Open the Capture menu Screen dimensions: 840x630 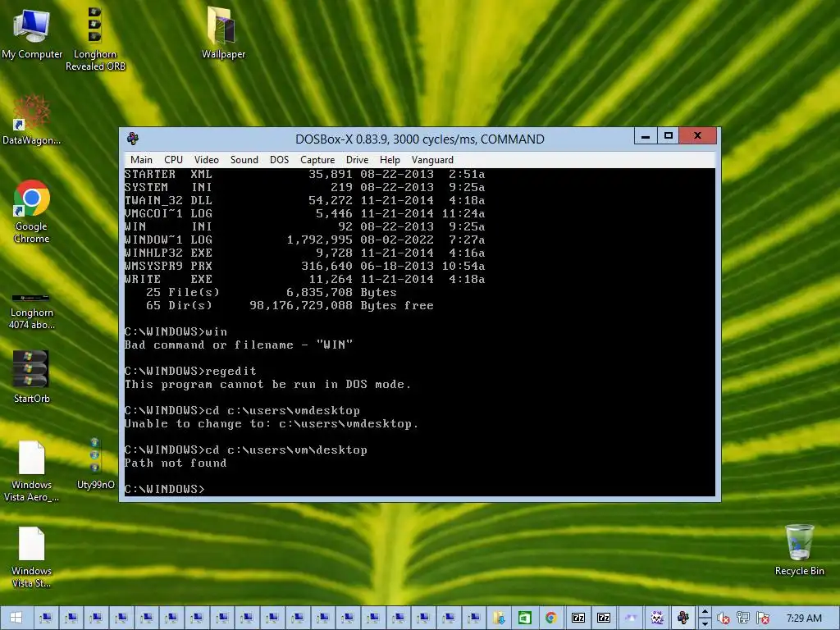click(x=317, y=160)
